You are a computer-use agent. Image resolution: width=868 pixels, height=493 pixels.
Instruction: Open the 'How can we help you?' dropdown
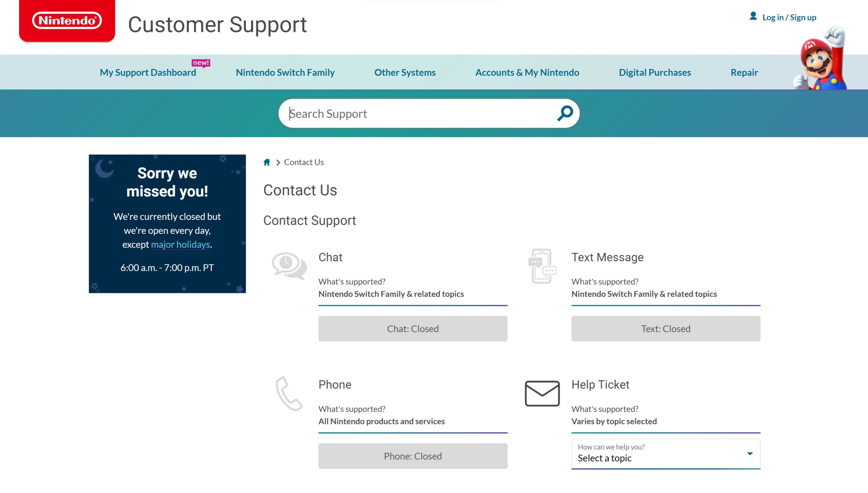tap(666, 454)
